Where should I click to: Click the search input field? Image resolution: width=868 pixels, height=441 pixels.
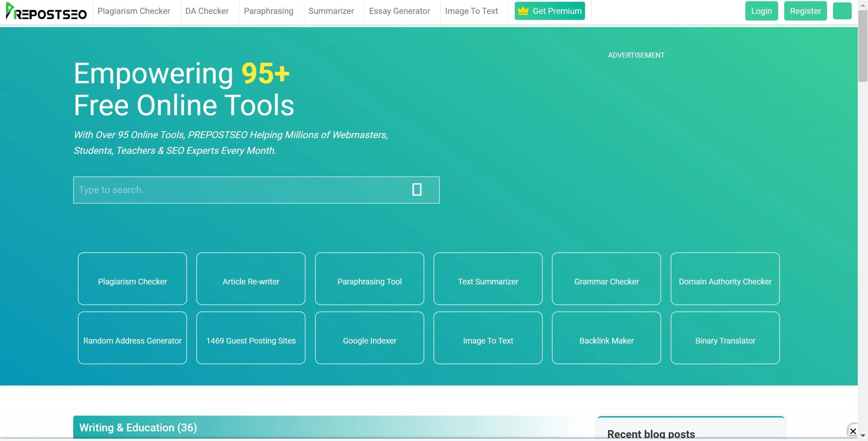(256, 190)
